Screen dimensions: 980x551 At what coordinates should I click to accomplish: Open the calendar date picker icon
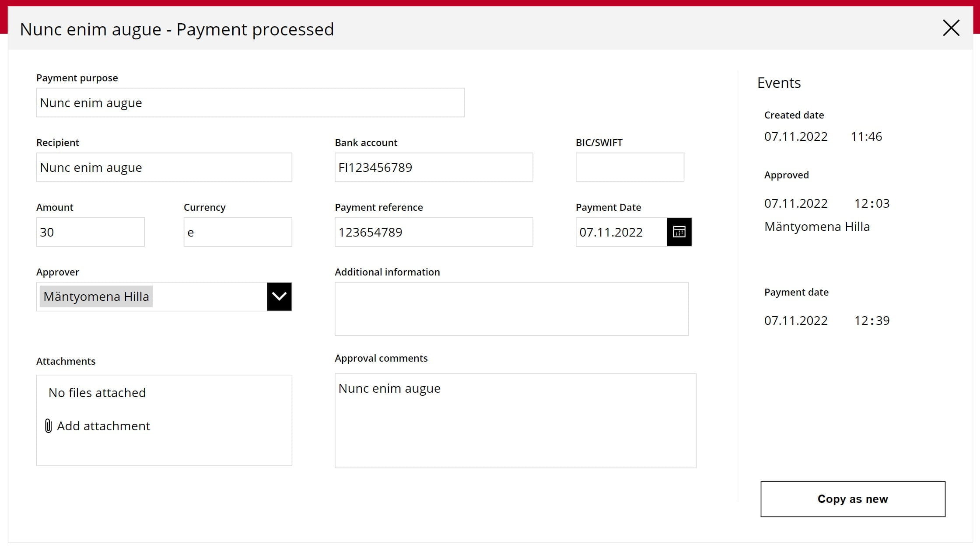point(679,232)
